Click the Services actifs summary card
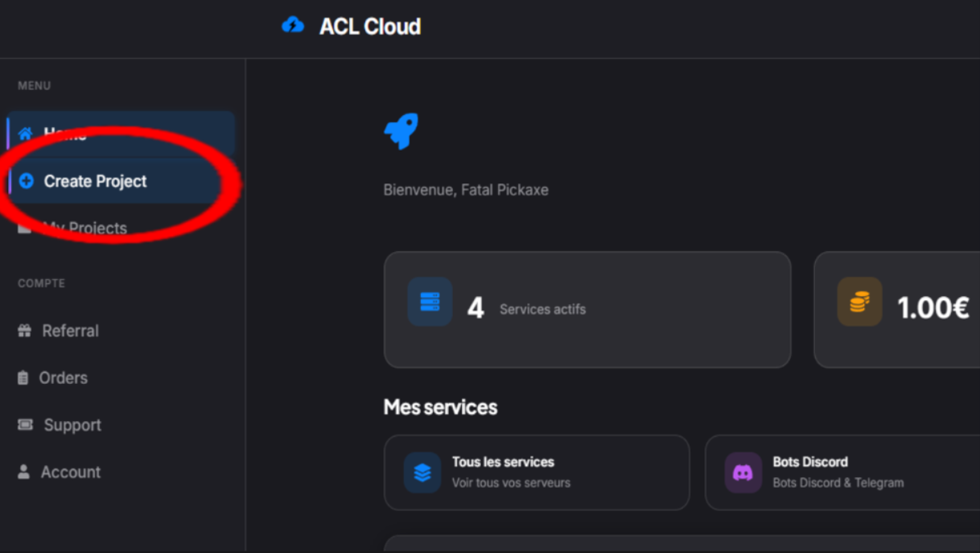This screenshot has height=553, width=980. (x=587, y=309)
